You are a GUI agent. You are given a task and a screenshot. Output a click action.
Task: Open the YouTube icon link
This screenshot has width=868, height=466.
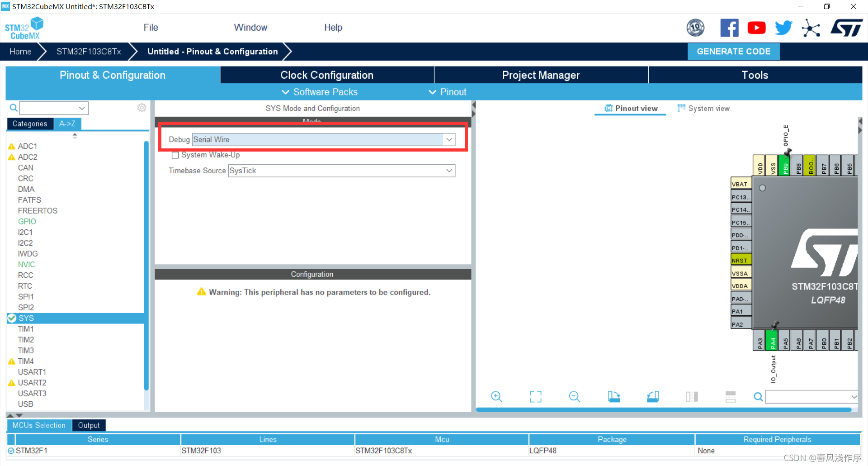756,28
